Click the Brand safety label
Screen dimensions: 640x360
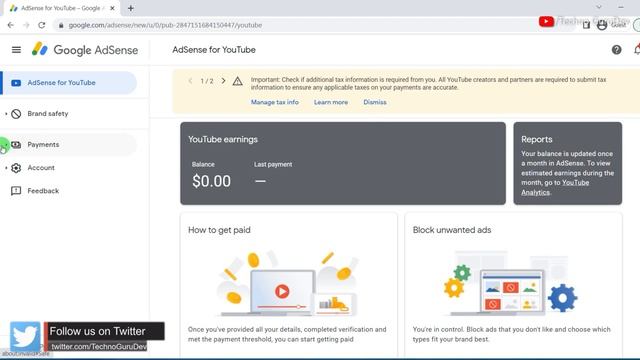point(48,114)
